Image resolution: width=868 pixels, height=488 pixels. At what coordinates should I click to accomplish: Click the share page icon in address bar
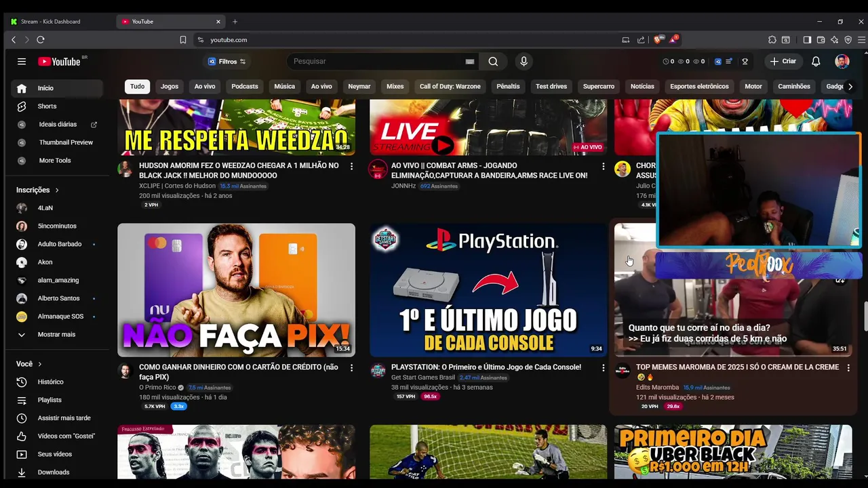coord(641,39)
